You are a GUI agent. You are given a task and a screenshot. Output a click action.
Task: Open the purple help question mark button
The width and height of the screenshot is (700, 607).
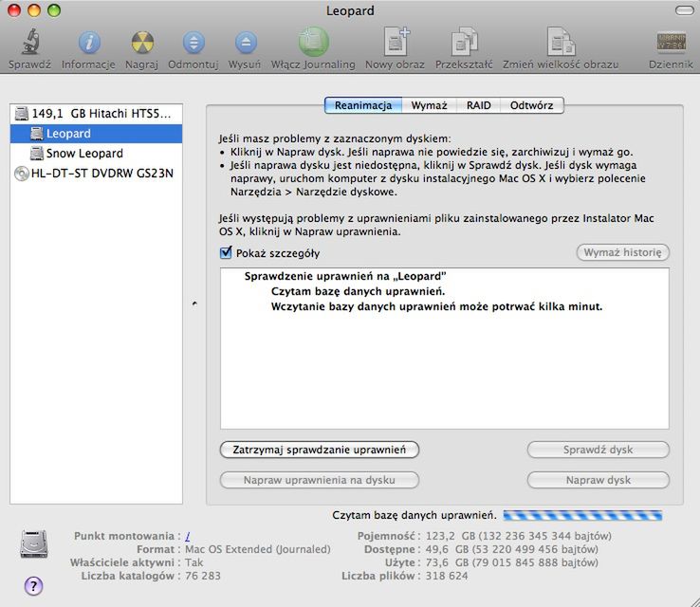33,585
